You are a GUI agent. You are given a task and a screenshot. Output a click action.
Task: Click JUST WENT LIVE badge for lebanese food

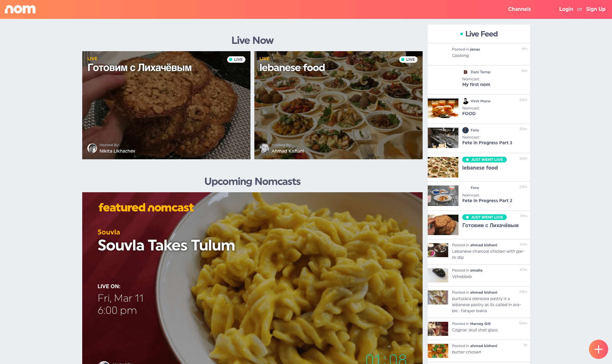484,160
